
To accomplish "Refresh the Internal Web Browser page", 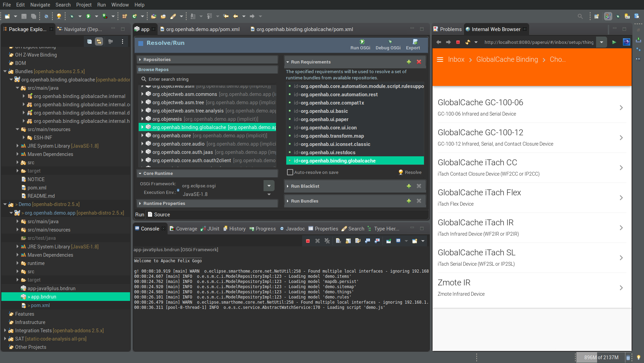I will point(468,42).
